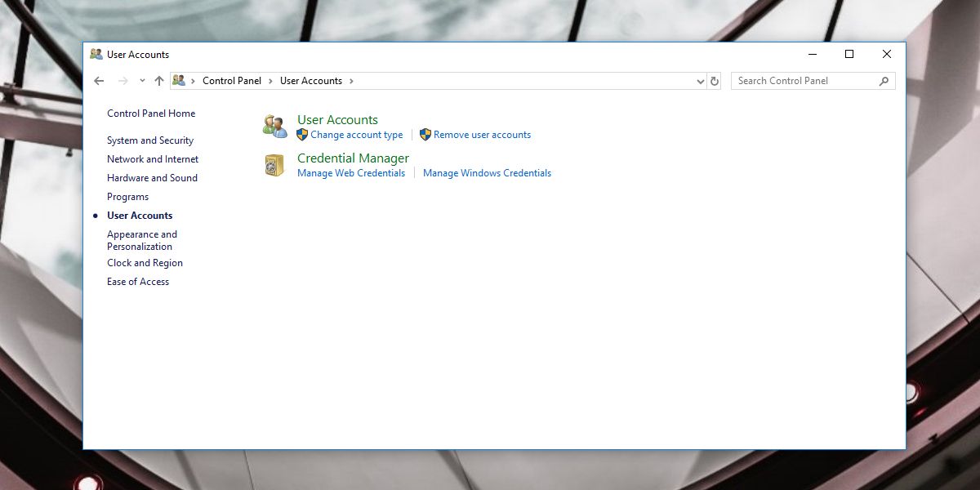The height and width of the screenshot is (490, 980).
Task: Open Ease of Access in sidebar
Action: tap(138, 282)
